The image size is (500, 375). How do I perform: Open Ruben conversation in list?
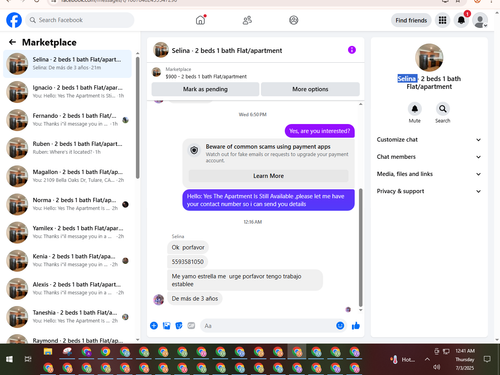tap(68, 148)
